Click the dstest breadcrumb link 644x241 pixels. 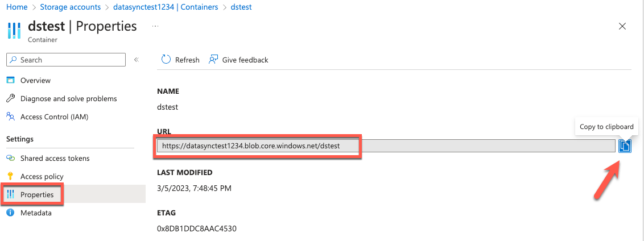click(x=241, y=7)
